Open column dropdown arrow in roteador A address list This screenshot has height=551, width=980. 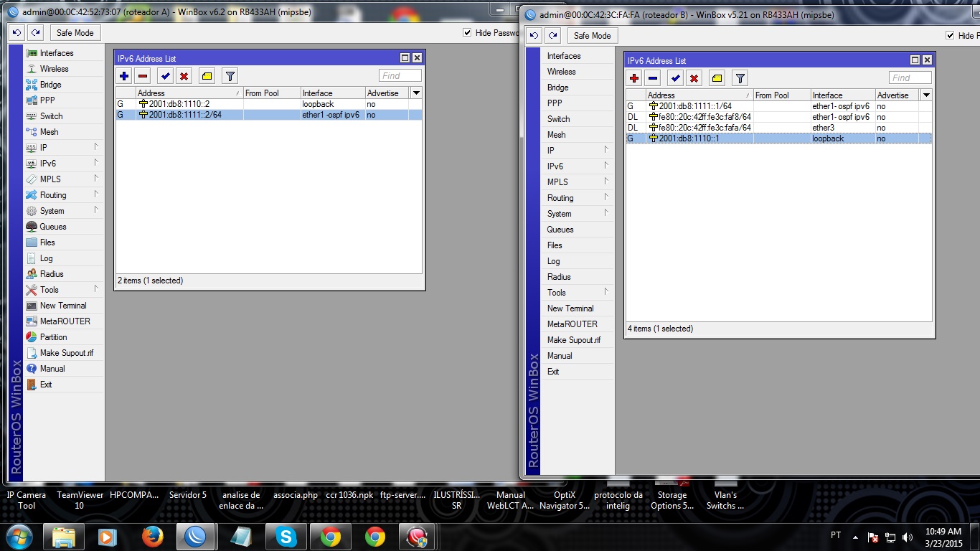click(x=416, y=93)
